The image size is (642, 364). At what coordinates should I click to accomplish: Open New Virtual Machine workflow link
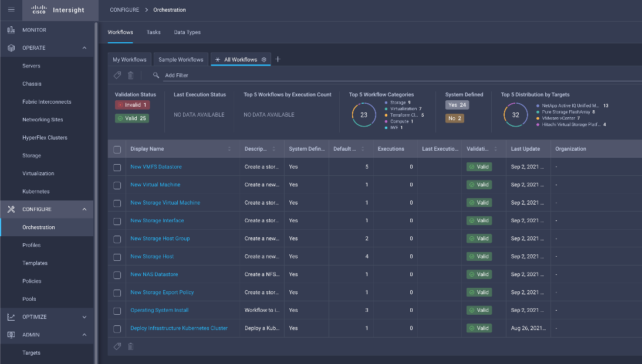coord(155,185)
